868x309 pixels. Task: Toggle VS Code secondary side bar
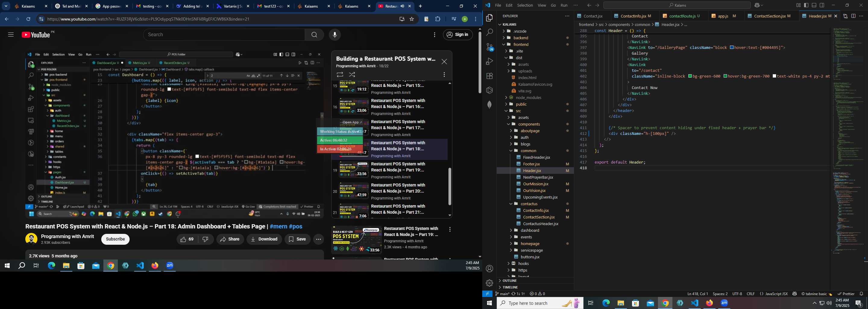822,5
